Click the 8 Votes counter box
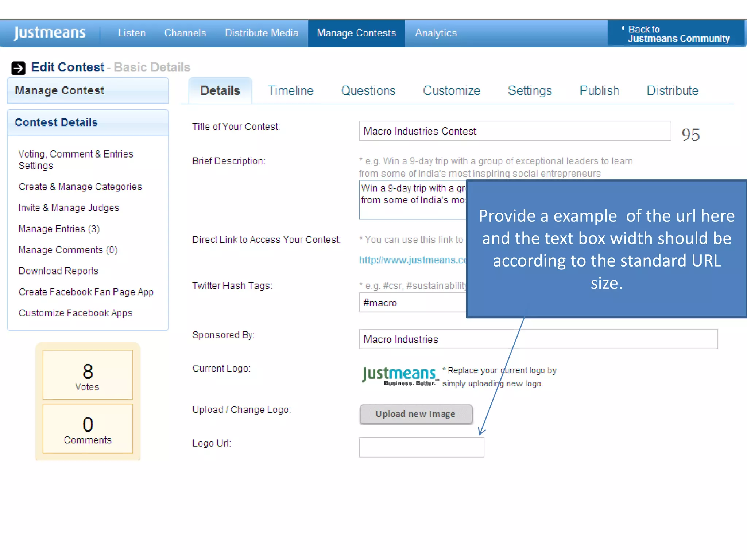 coord(88,375)
